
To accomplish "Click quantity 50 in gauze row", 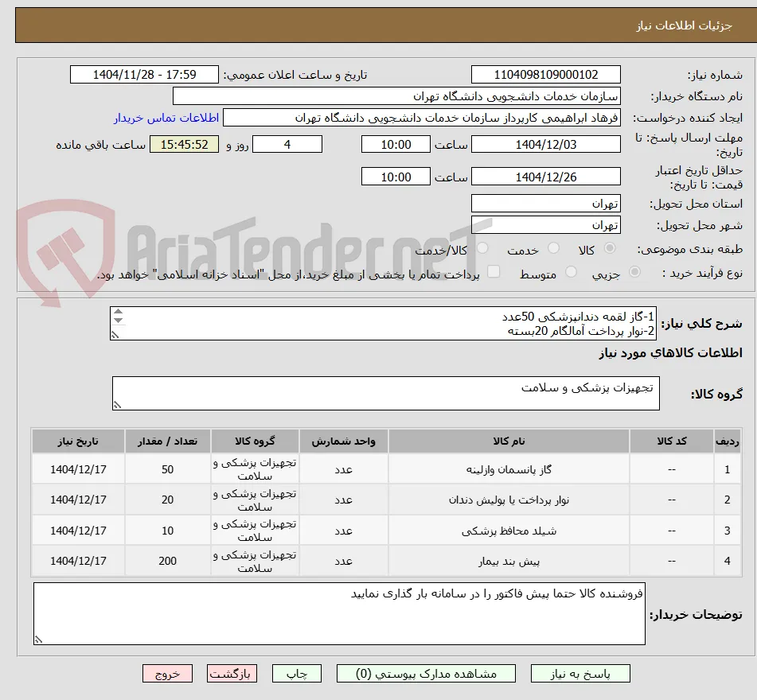I will [x=167, y=469].
